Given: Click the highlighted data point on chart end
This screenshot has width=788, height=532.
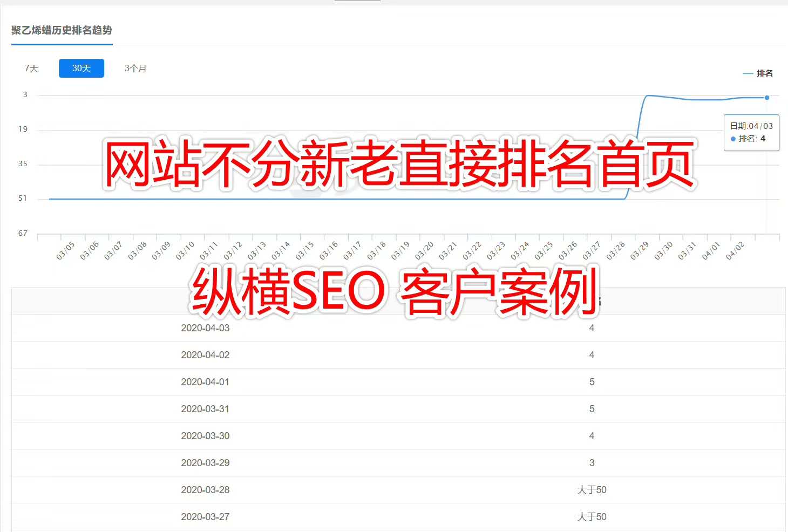Looking at the screenshot, I should click(x=766, y=98).
